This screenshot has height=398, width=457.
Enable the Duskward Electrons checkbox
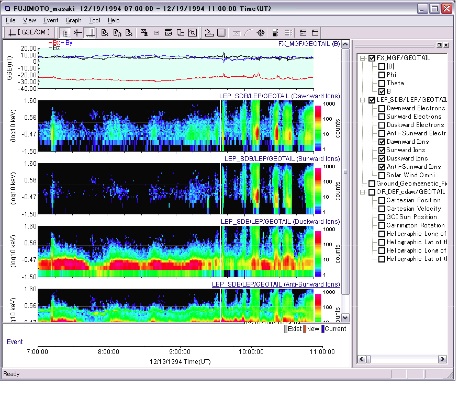coord(382,125)
